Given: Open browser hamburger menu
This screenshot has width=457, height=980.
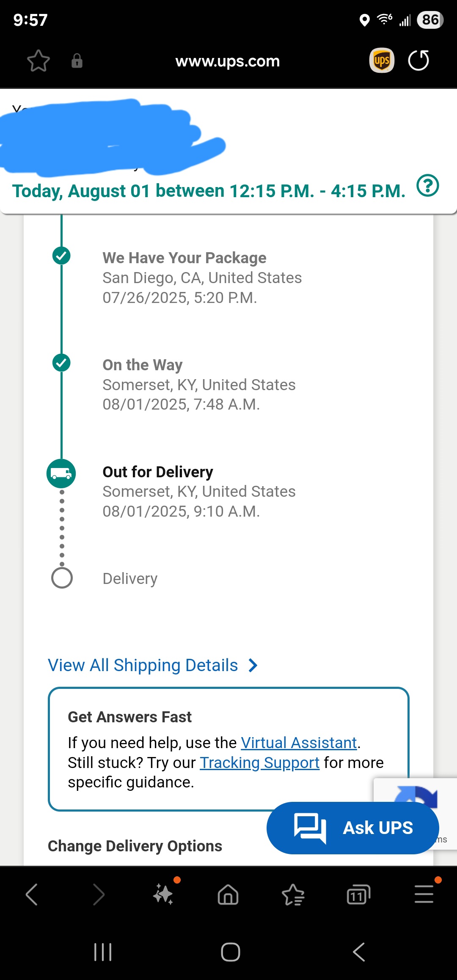Looking at the screenshot, I should (x=424, y=894).
